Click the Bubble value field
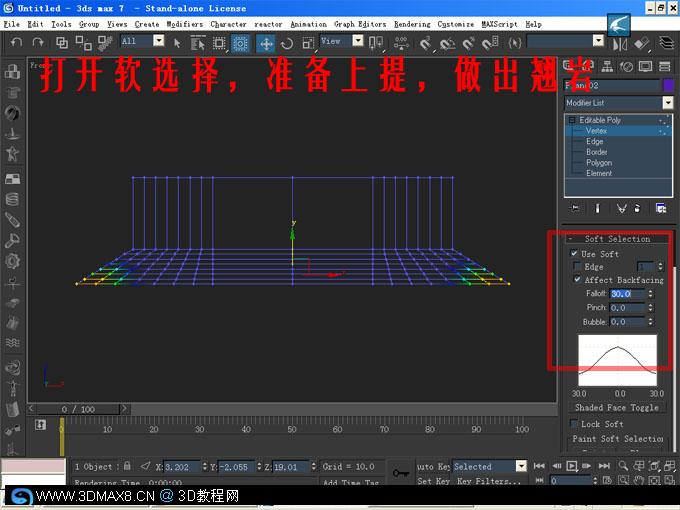Viewport: 680px width, 510px height. [628, 322]
